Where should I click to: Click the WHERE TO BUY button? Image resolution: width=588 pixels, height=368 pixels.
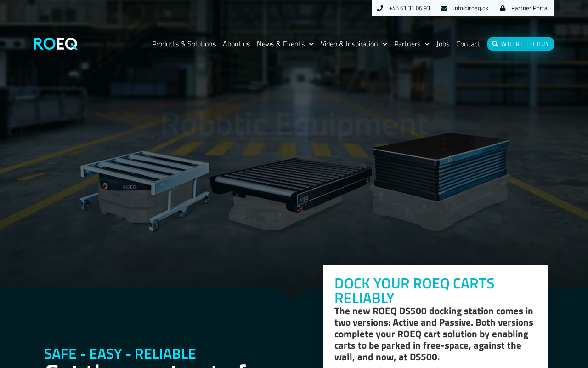pyautogui.click(x=520, y=44)
